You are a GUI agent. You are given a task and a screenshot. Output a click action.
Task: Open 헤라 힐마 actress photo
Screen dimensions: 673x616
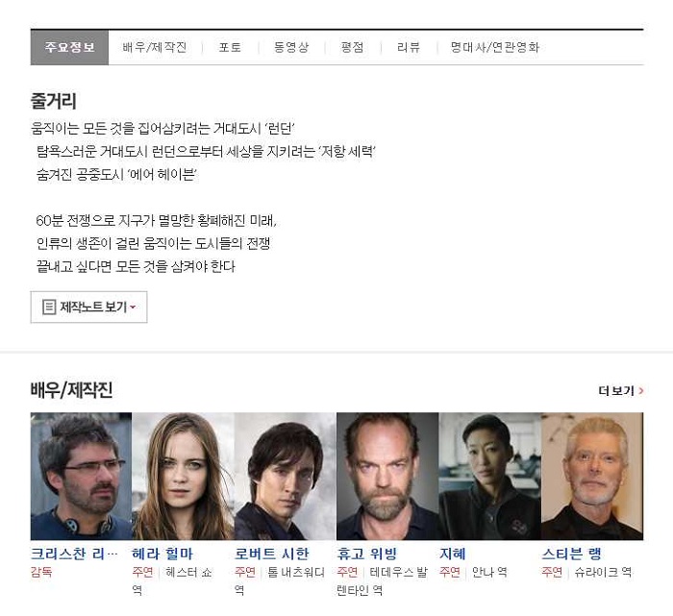click(x=184, y=476)
